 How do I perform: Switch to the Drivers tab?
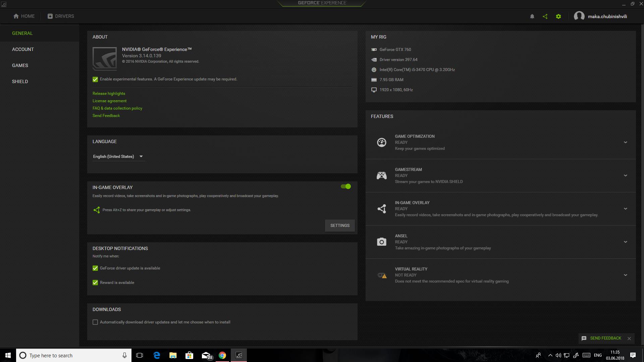click(61, 16)
